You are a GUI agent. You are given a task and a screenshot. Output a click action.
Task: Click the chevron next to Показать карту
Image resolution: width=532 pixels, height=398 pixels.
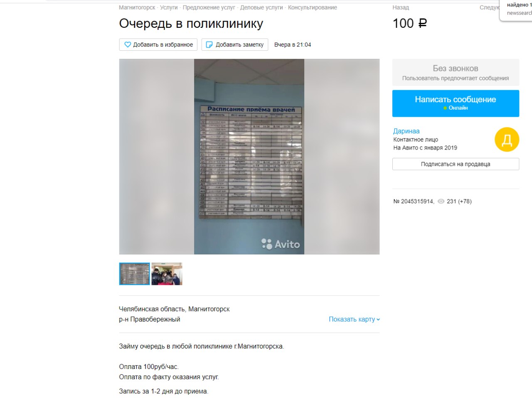pyautogui.click(x=378, y=319)
